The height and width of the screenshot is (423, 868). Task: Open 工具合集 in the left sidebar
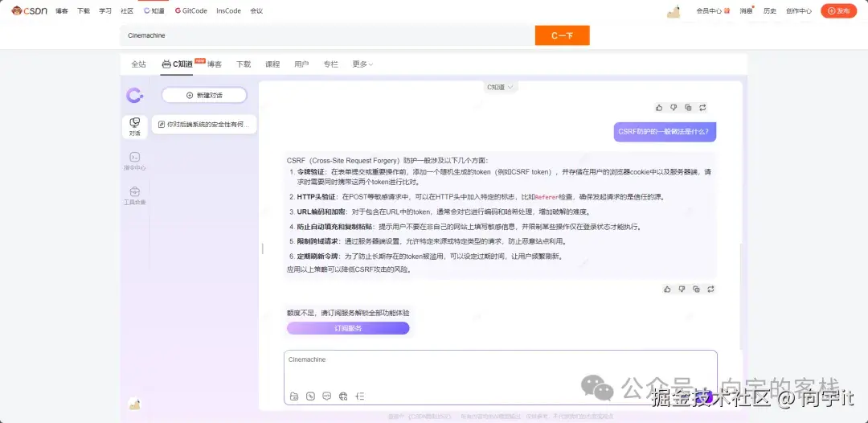point(134,196)
